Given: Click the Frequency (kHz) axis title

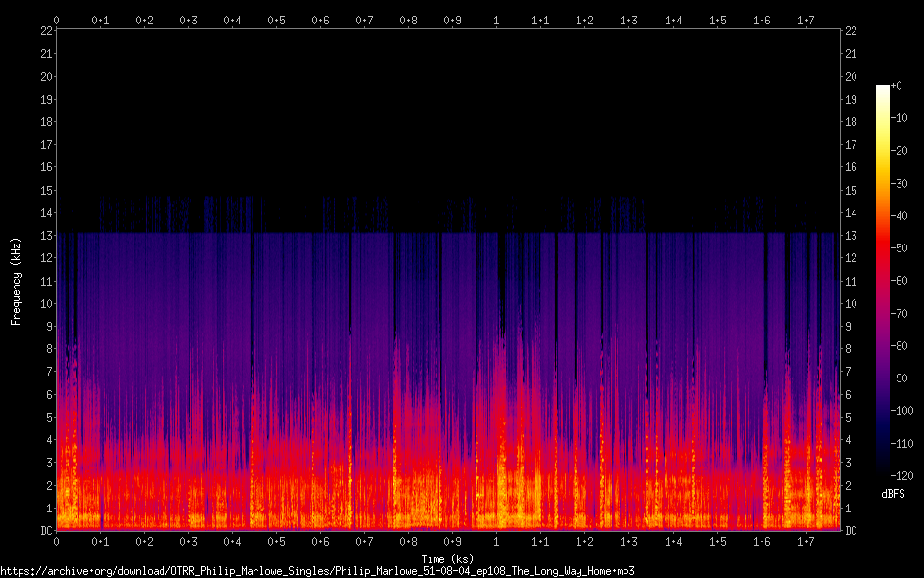Looking at the screenshot, I should pos(16,281).
